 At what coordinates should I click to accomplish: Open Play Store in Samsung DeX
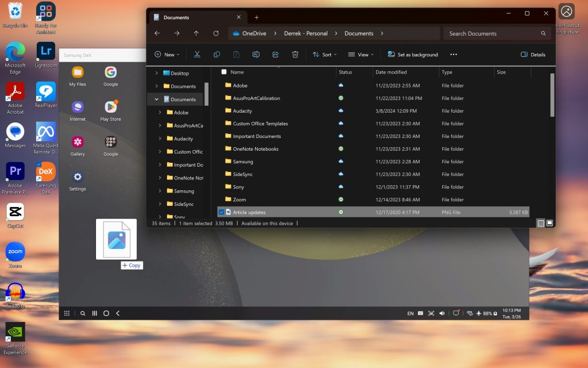coord(110,111)
